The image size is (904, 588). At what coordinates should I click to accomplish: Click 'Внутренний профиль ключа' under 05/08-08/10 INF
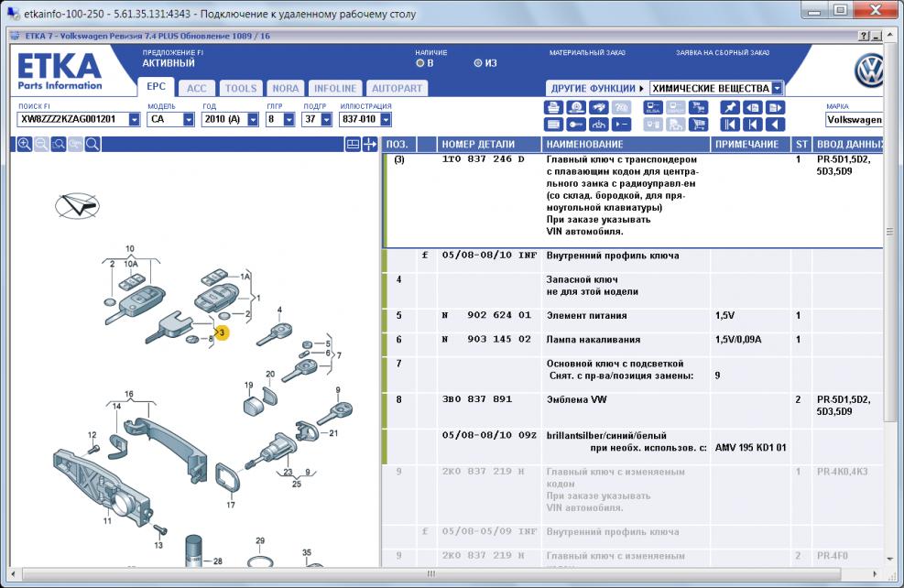click(613, 256)
